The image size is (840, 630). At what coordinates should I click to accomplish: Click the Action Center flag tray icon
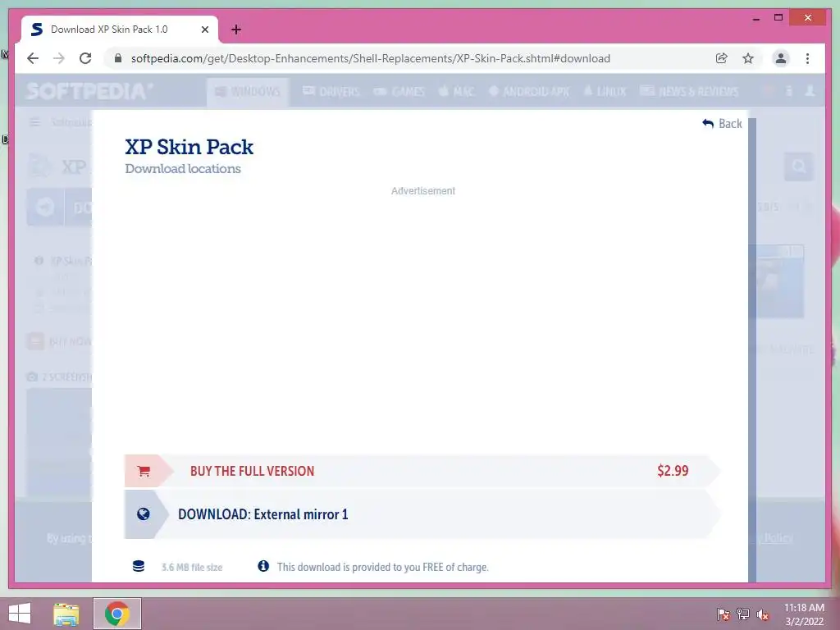coord(723,614)
